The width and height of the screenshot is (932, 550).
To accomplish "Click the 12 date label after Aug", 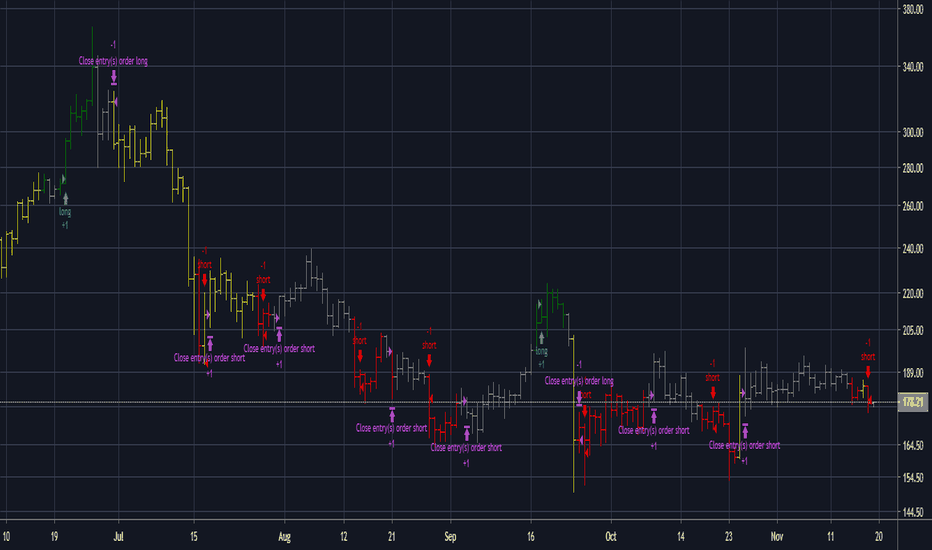I will pos(344,536).
